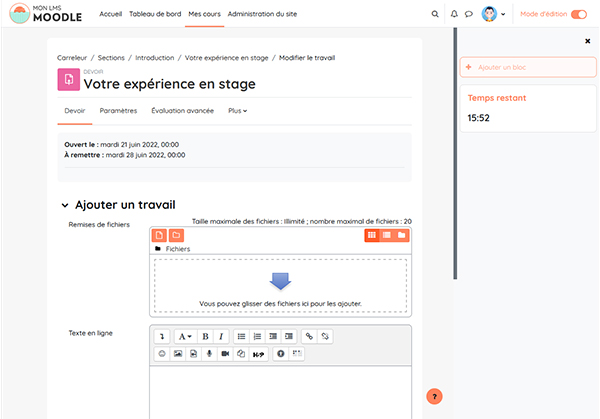Image resolution: width=600 pixels, height=419 pixels.
Task: Click the file drop zone area
Action: [x=280, y=285]
